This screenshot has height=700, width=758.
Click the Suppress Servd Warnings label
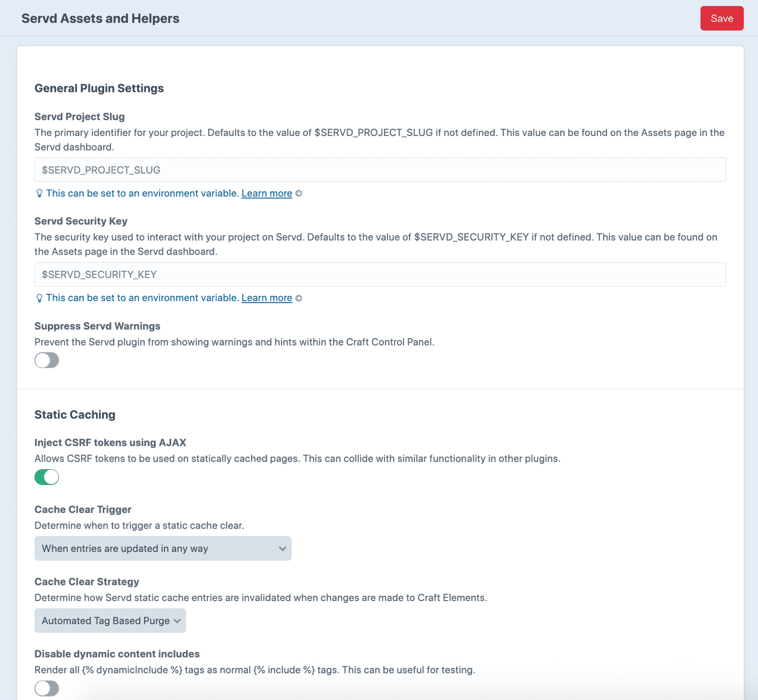point(98,326)
